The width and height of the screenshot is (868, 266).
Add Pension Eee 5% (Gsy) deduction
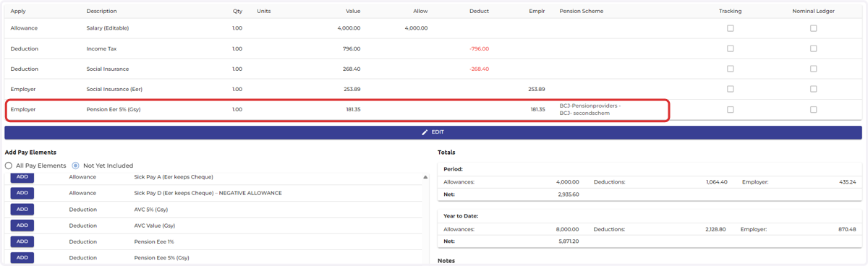pos(22,257)
